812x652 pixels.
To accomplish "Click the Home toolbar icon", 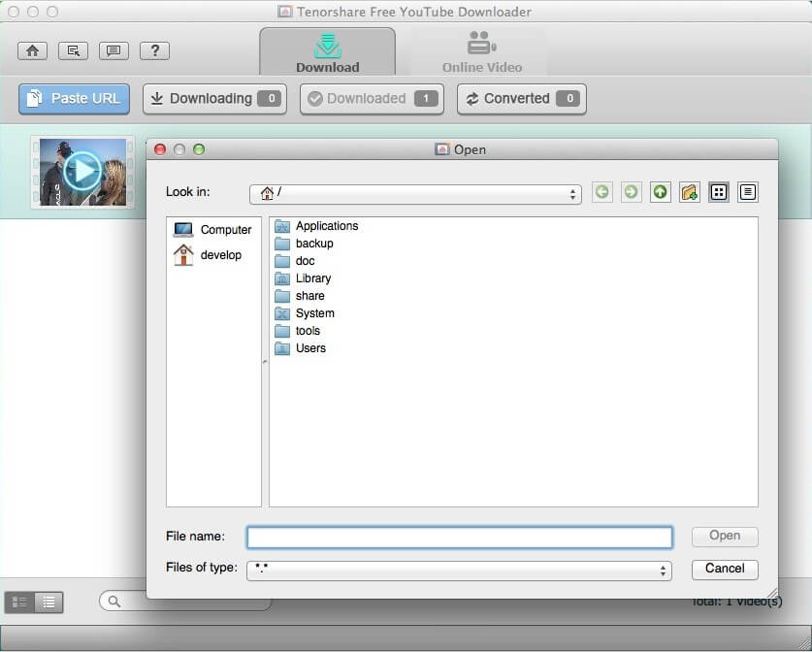I will [x=33, y=50].
